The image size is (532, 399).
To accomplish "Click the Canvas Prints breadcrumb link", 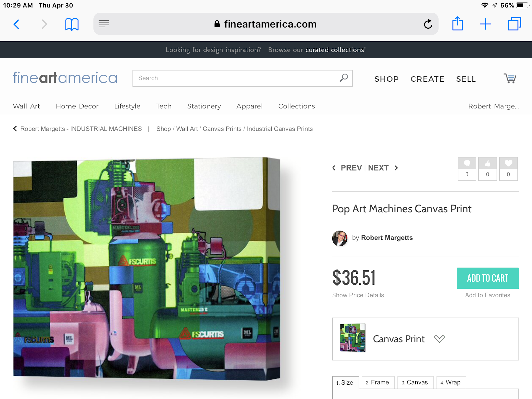I will [x=222, y=129].
